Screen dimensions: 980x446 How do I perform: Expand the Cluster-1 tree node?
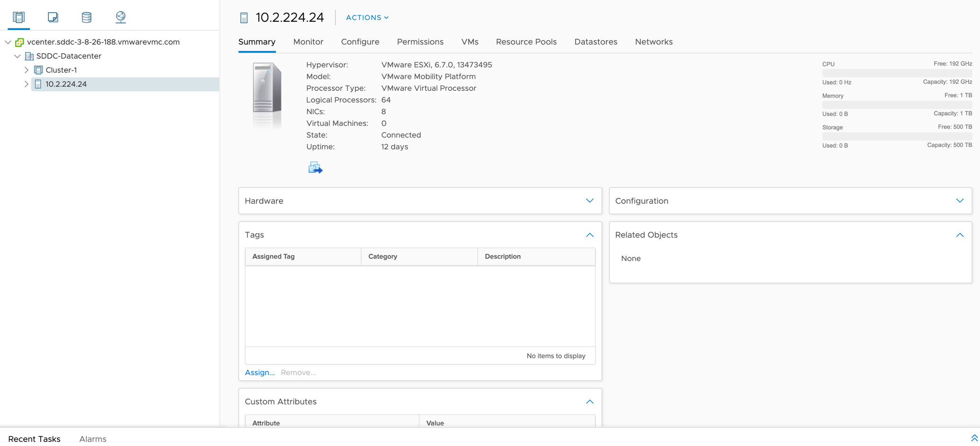27,70
